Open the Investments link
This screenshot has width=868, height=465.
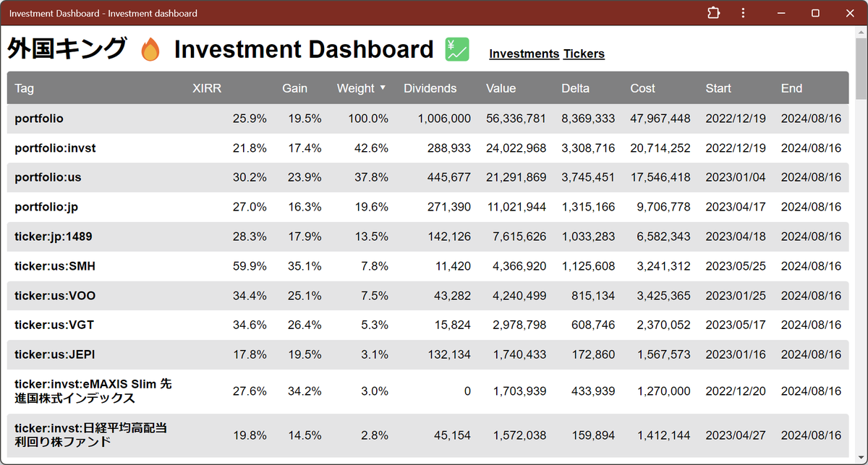[x=524, y=54]
